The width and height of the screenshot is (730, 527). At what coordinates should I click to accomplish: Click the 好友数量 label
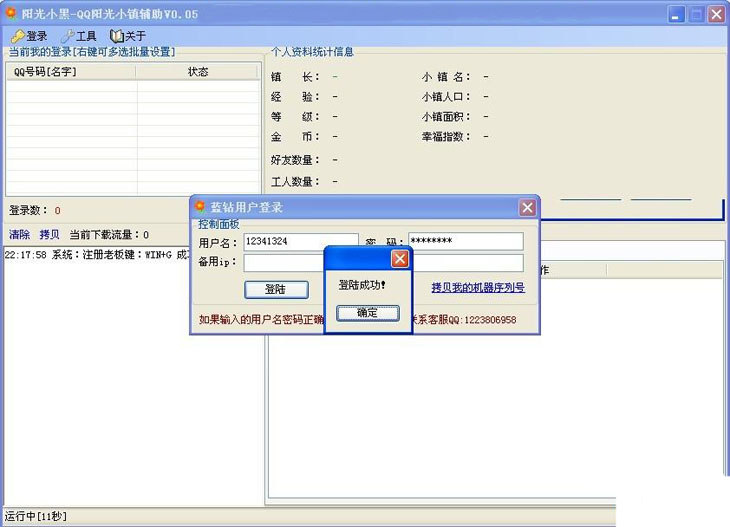click(x=295, y=160)
